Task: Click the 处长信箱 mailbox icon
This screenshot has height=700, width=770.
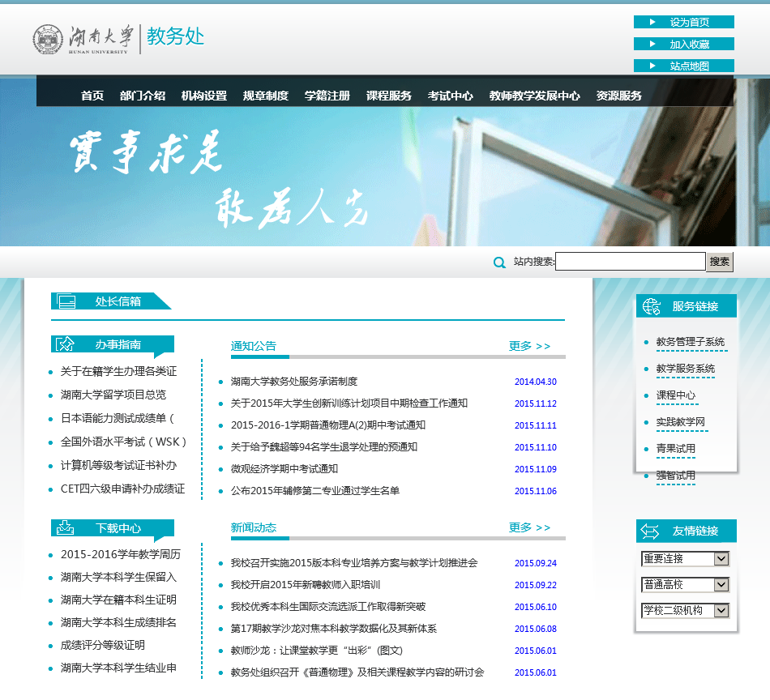Action: (x=66, y=301)
